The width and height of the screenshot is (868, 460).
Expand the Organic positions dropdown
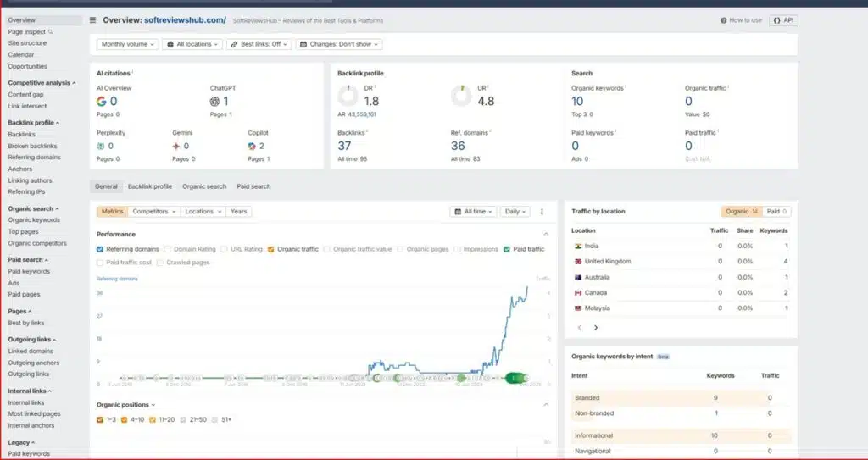[x=126, y=405]
